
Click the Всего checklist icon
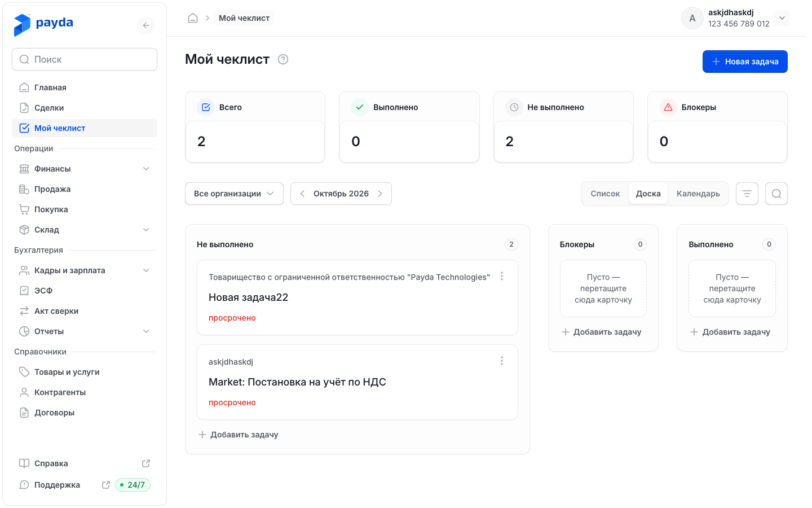[206, 107]
